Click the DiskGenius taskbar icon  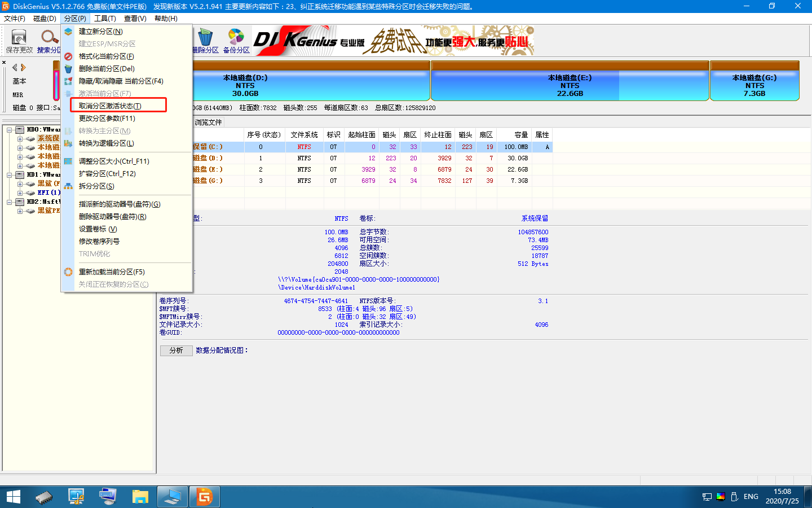(204, 497)
